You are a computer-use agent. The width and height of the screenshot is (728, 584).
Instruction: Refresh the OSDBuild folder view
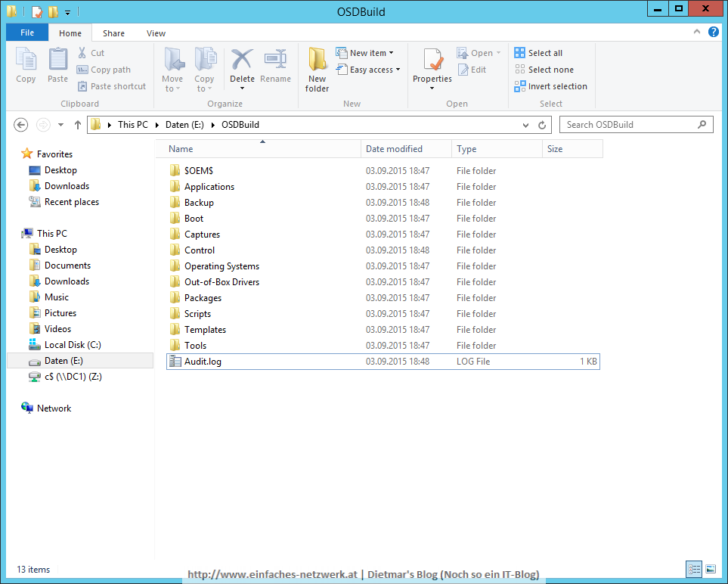[542, 125]
